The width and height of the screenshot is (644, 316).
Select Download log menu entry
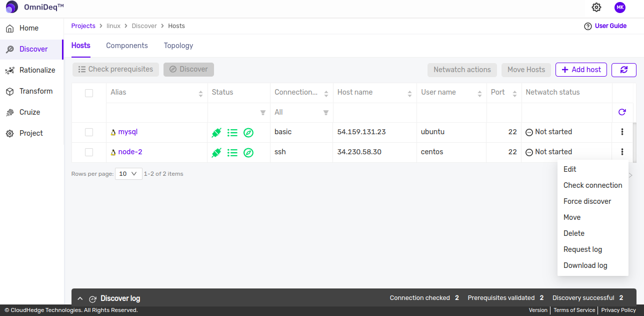593,265
